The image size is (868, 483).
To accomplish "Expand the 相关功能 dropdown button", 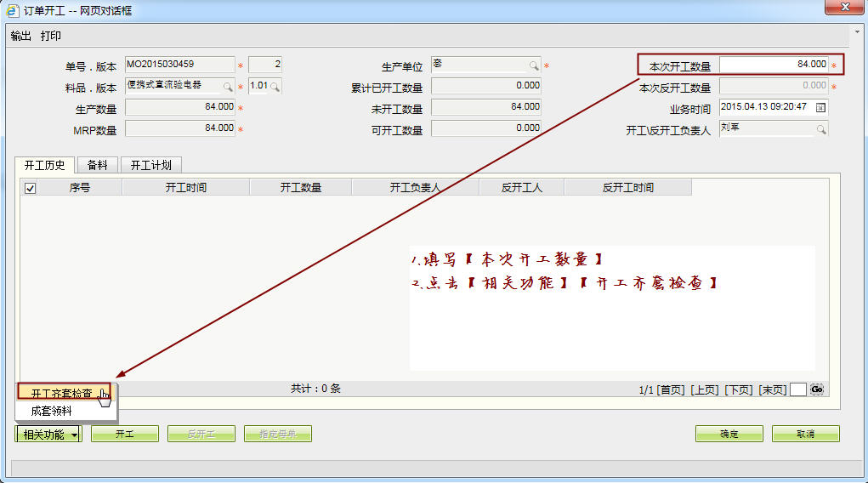I will (x=48, y=435).
